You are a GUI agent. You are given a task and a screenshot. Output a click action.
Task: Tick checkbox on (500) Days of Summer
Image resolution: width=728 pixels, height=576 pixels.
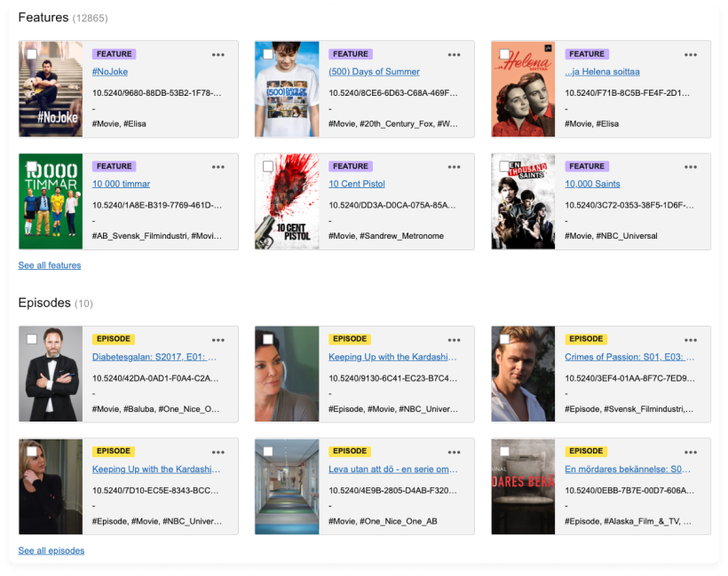[x=268, y=54]
